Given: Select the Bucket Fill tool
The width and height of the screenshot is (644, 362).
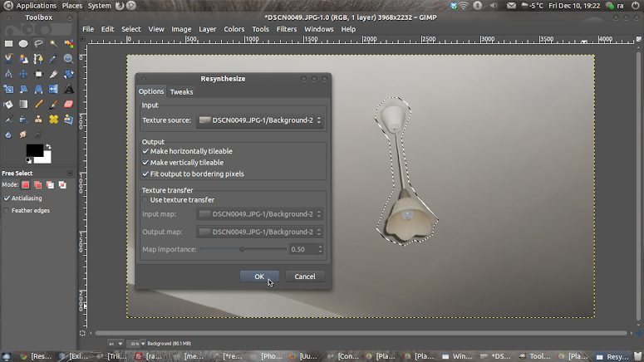Looking at the screenshot, I should (x=8, y=105).
